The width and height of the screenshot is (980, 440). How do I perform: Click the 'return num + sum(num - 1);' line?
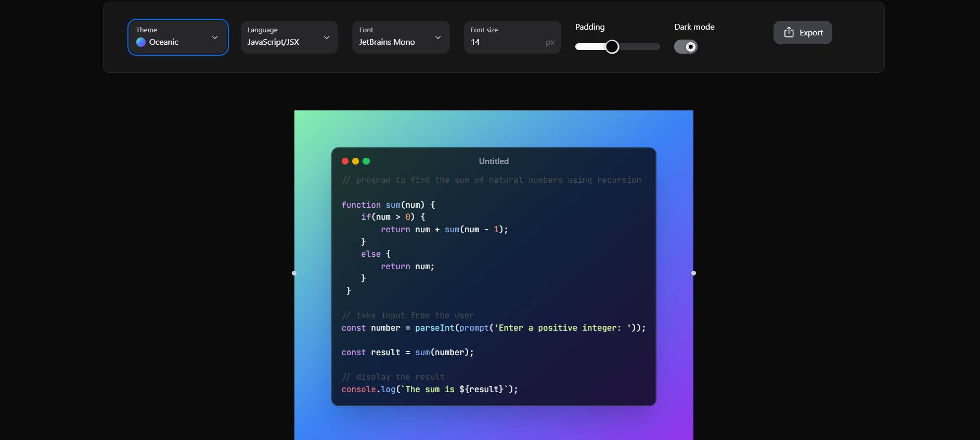pyautogui.click(x=444, y=229)
